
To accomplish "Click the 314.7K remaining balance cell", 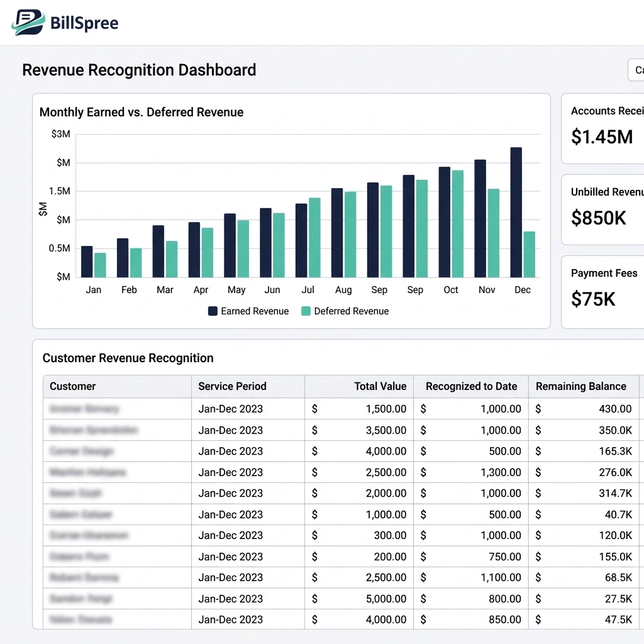I will point(584,493).
